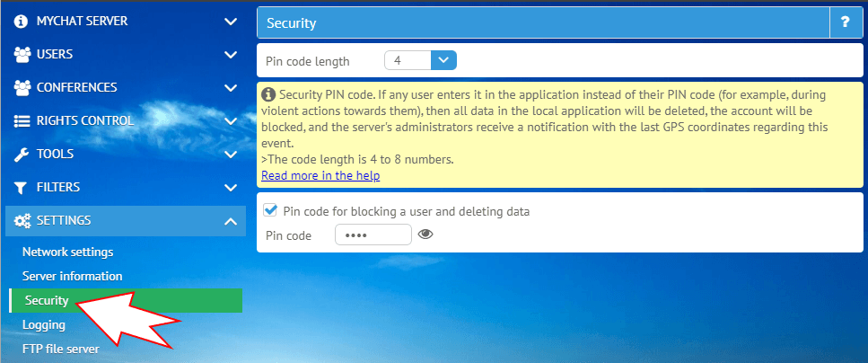The image size is (868, 363).
Task: Expand the Conferences section chevron
Action: pyautogui.click(x=230, y=87)
